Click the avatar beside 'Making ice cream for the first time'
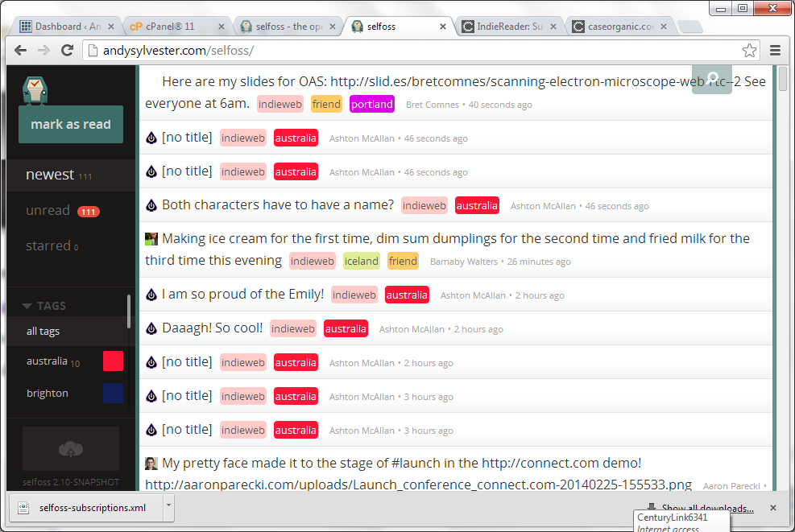The width and height of the screenshot is (795, 532). [151, 239]
